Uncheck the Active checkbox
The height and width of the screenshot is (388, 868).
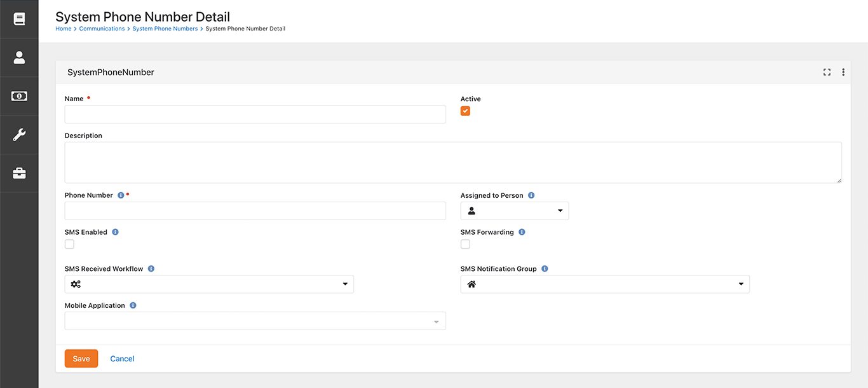465,111
